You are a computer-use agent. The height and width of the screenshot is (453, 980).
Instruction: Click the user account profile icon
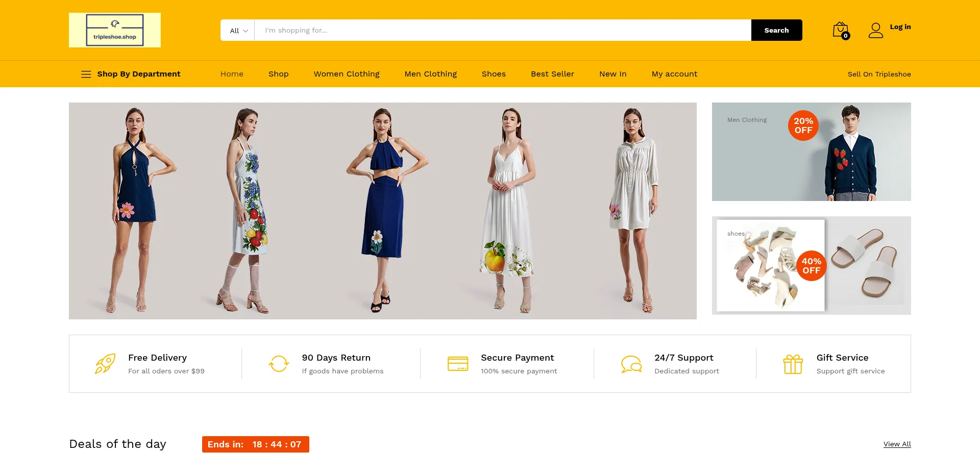(875, 31)
